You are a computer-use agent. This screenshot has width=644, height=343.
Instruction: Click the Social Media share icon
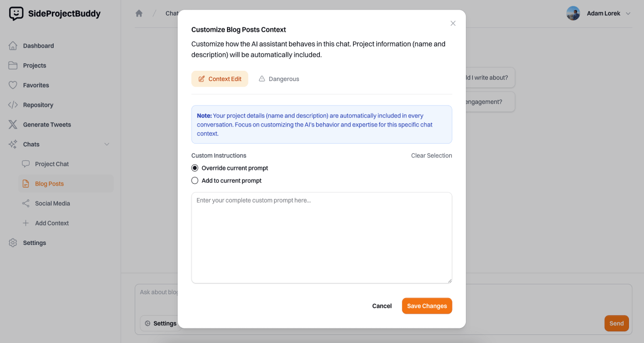(x=26, y=204)
